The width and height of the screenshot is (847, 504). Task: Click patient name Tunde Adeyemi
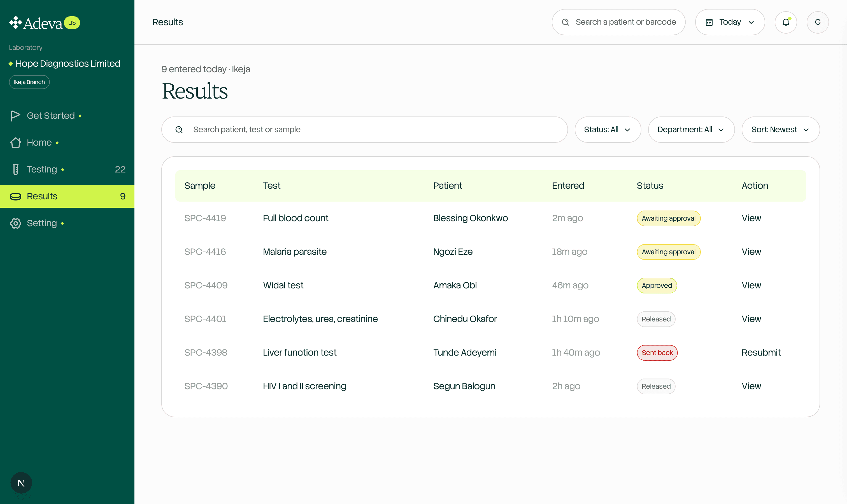tap(464, 353)
